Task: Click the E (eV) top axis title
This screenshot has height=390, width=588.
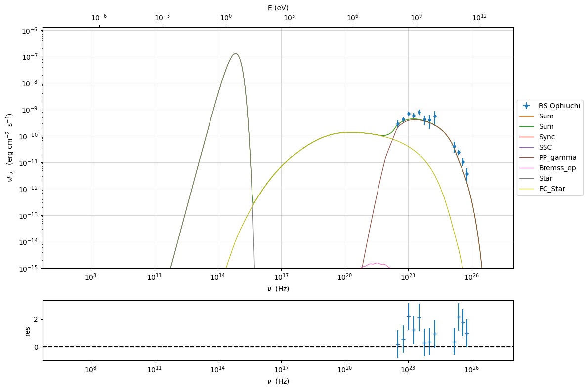Action: pos(278,7)
